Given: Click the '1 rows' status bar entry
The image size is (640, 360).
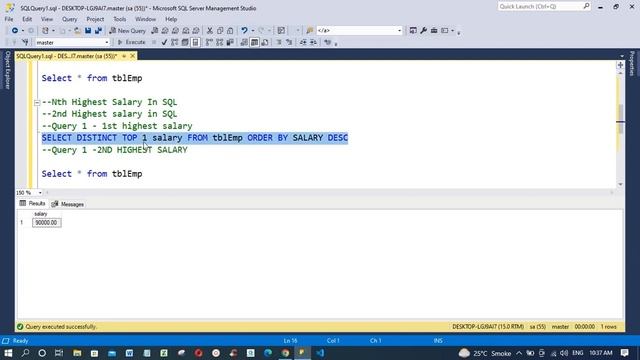Looking at the screenshot, I should pyautogui.click(x=609, y=327).
